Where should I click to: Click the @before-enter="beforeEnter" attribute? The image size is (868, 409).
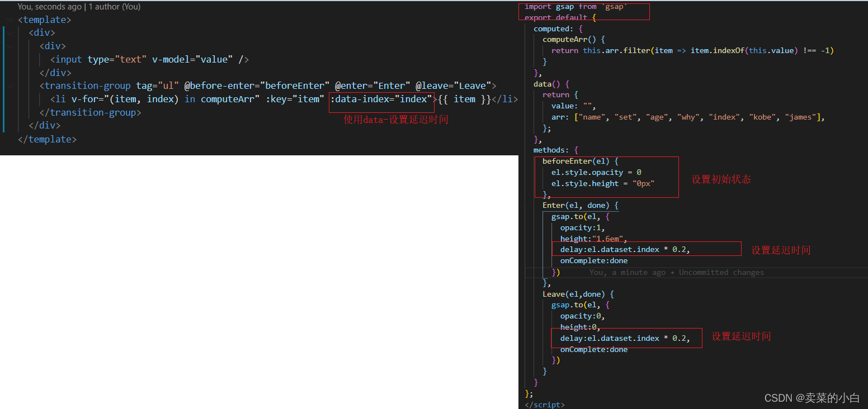(257, 86)
